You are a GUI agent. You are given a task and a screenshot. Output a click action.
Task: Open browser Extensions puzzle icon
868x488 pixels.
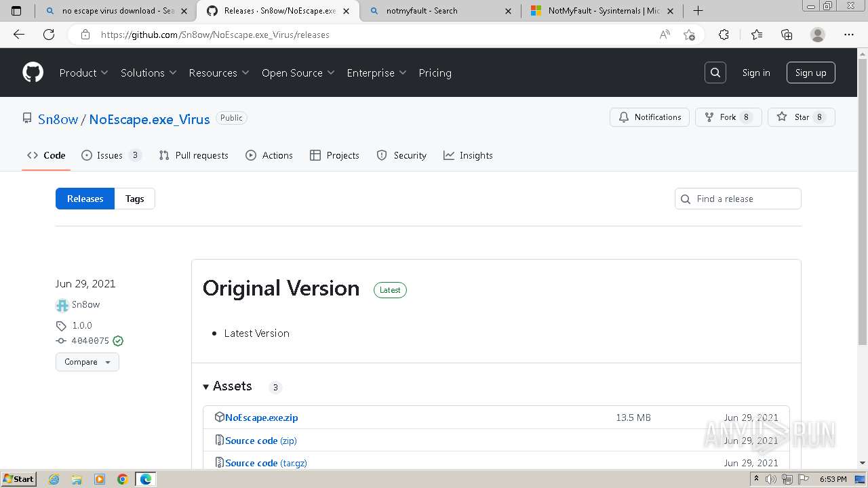(x=724, y=35)
